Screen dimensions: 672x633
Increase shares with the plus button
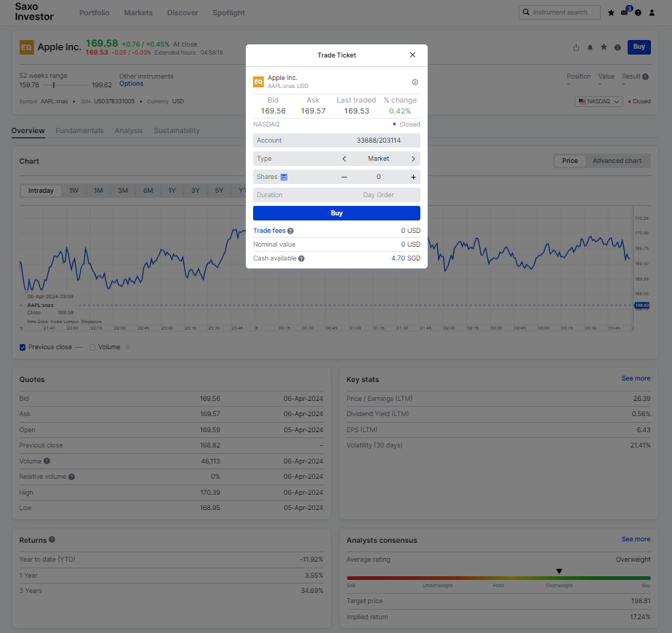click(413, 177)
